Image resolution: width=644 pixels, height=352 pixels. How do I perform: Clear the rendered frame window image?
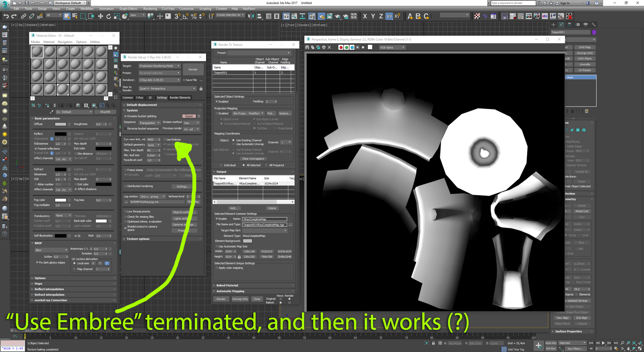point(329,47)
